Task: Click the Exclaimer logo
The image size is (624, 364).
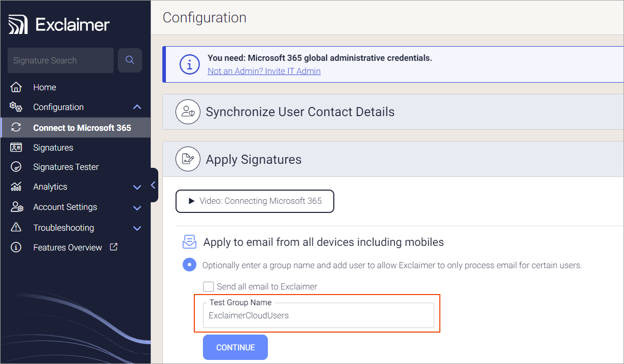Action: (x=59, y=25)
